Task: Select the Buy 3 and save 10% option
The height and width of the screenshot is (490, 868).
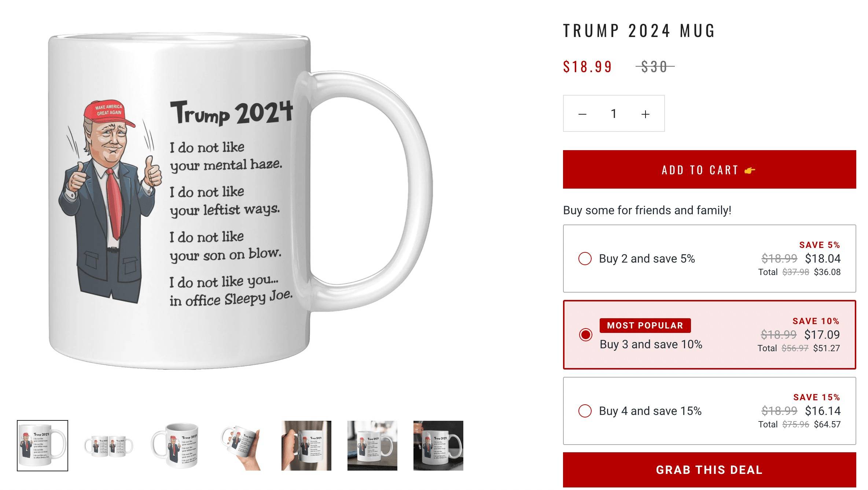Action: coord(709,335)
